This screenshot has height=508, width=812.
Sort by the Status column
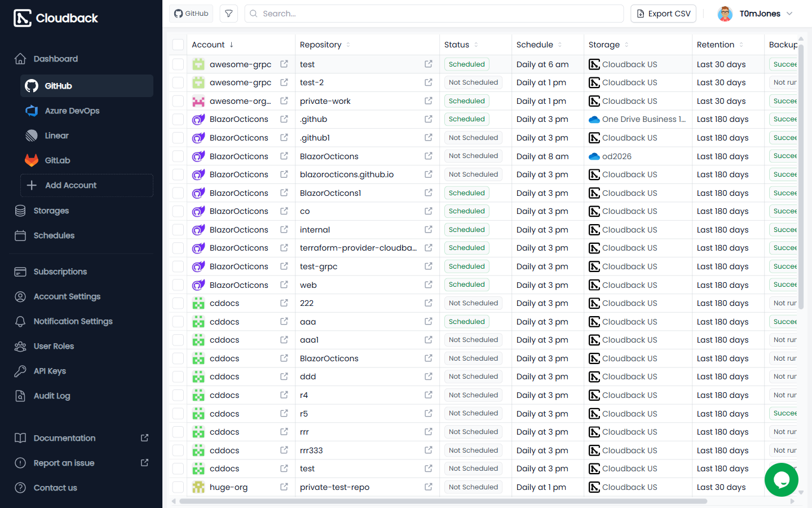(x=461, y=45)
